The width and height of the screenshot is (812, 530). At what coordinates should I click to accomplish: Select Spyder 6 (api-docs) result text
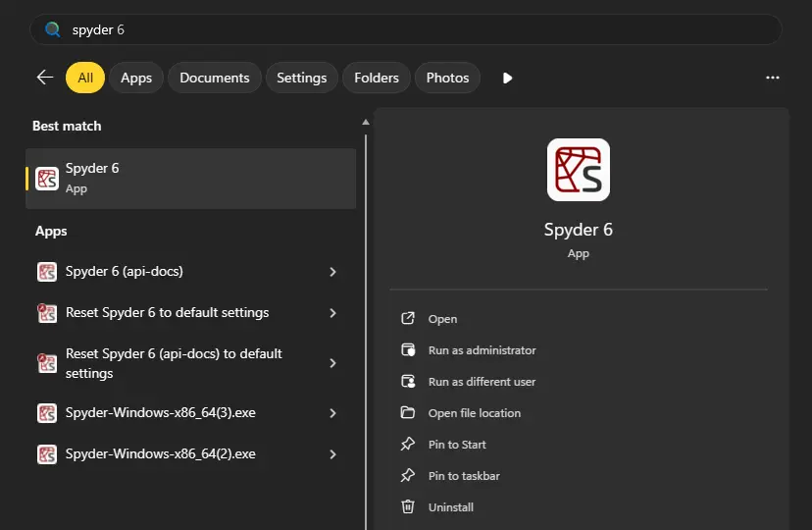point(125,271)
